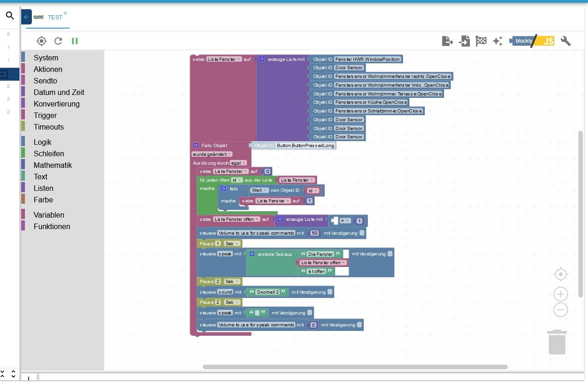This screenshot has height=384, width=588.
Task: Pause the running script
Action: coord(75,41)
